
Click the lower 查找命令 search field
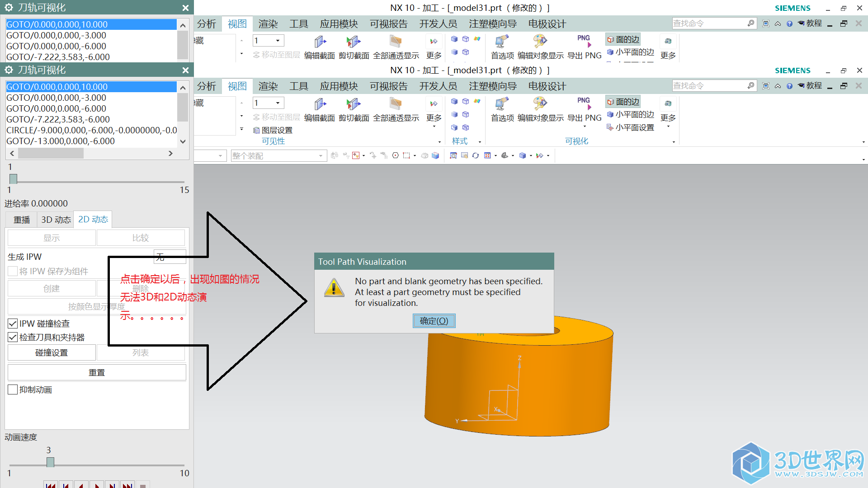pyautogui.click(x=709, y=86)
